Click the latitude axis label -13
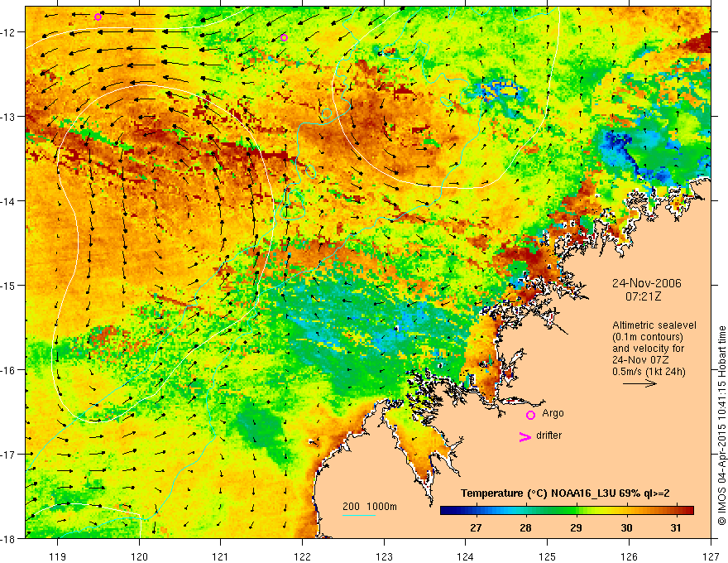The image size is (728, 563). tap(8, 117)
